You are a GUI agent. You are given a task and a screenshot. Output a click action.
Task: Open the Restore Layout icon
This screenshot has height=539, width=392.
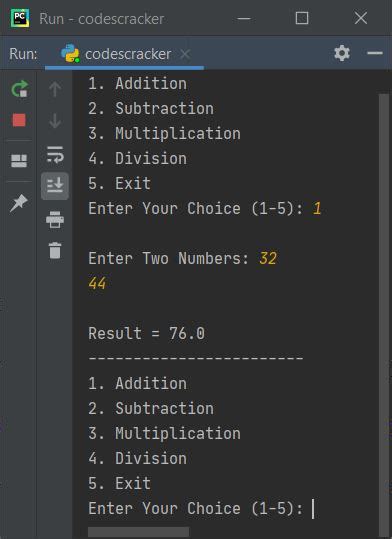click(19, 161)
